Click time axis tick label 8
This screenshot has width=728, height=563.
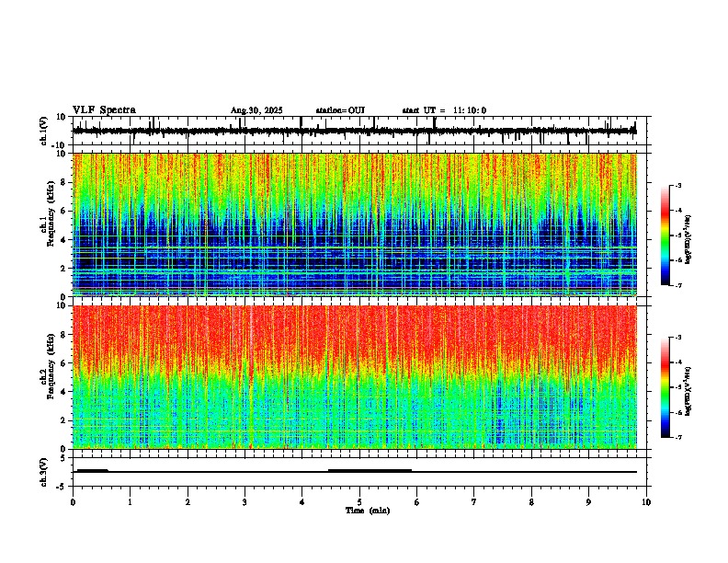point(531,502)
